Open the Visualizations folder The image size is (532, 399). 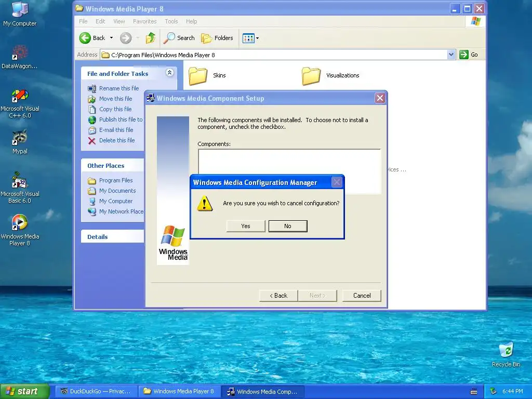(330, 75)
